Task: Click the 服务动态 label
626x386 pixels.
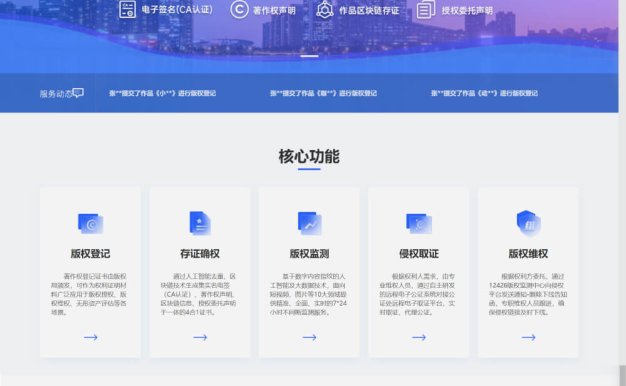Action: pos(55,94)
